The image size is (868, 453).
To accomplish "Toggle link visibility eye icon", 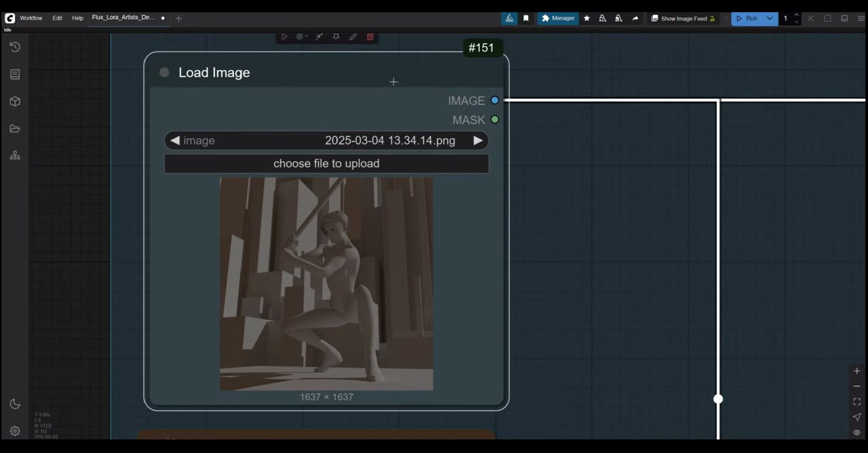I will pos(857,433).
